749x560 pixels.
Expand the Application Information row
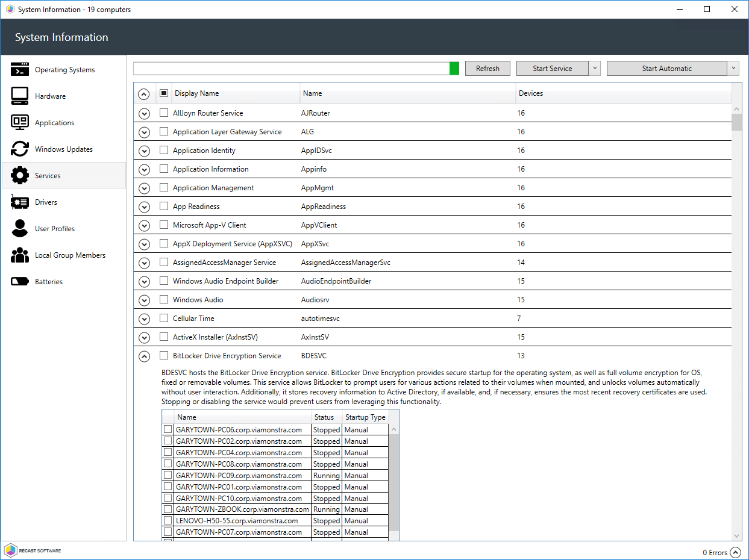pos(144,169)
